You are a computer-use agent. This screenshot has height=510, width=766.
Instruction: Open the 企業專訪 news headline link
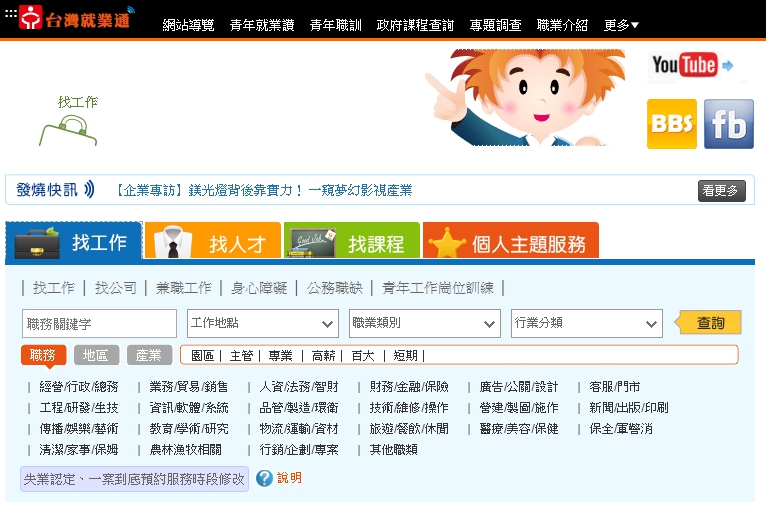tap(263, 190)
